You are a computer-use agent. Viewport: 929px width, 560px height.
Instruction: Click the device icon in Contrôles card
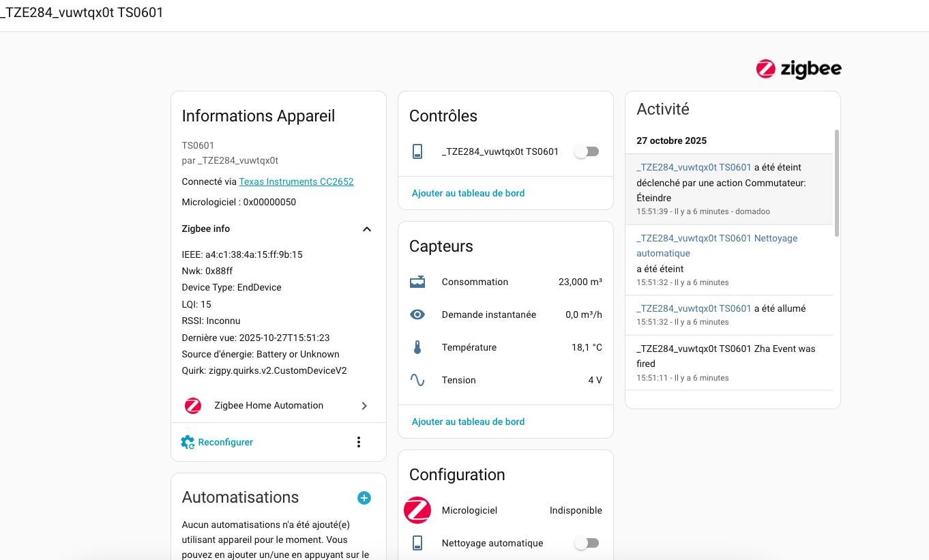(417, 151)
